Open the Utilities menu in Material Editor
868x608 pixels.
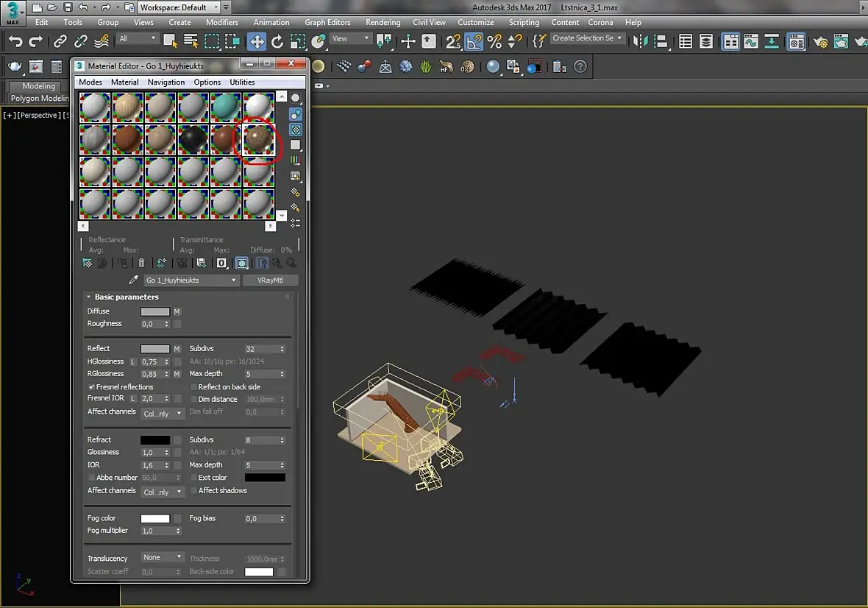click(x=242, y=82)
